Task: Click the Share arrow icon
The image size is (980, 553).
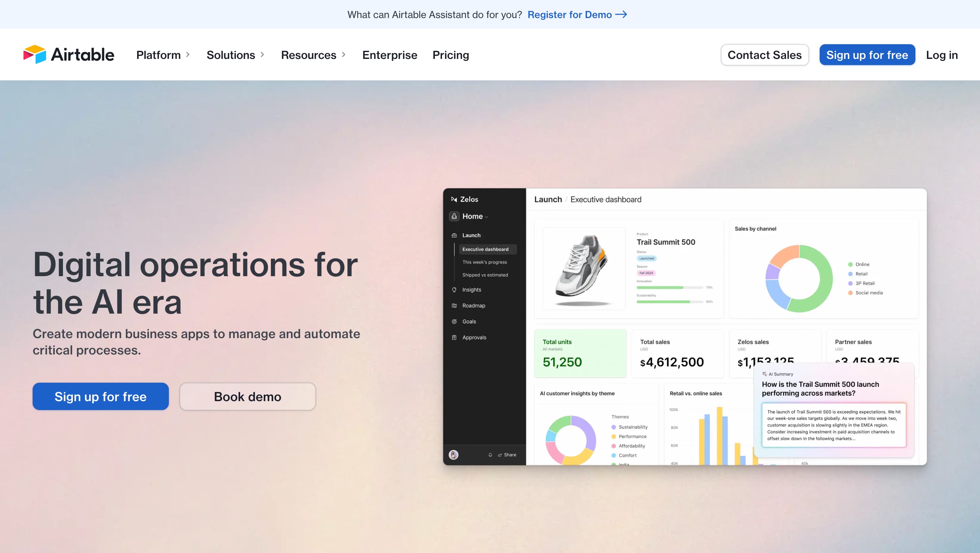Action: tap(500, 455)
